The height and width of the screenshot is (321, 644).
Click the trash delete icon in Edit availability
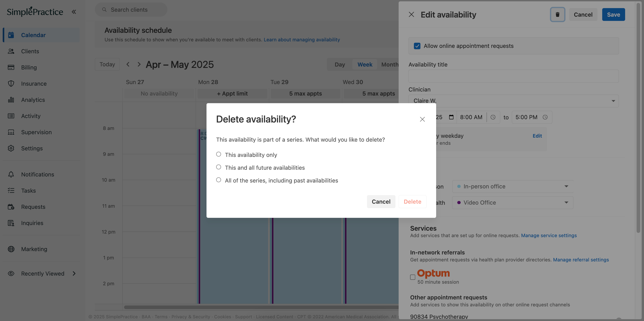click(557, 15)
